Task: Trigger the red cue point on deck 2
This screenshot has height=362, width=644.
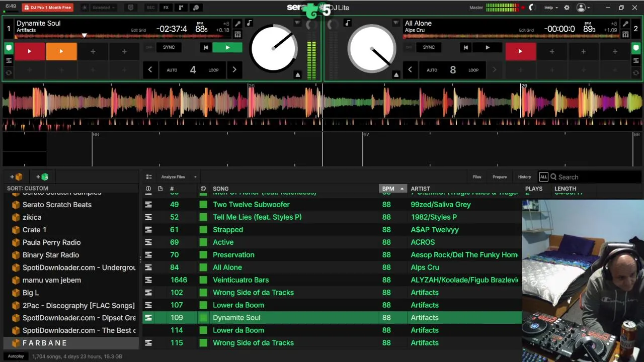Action: 520,51
